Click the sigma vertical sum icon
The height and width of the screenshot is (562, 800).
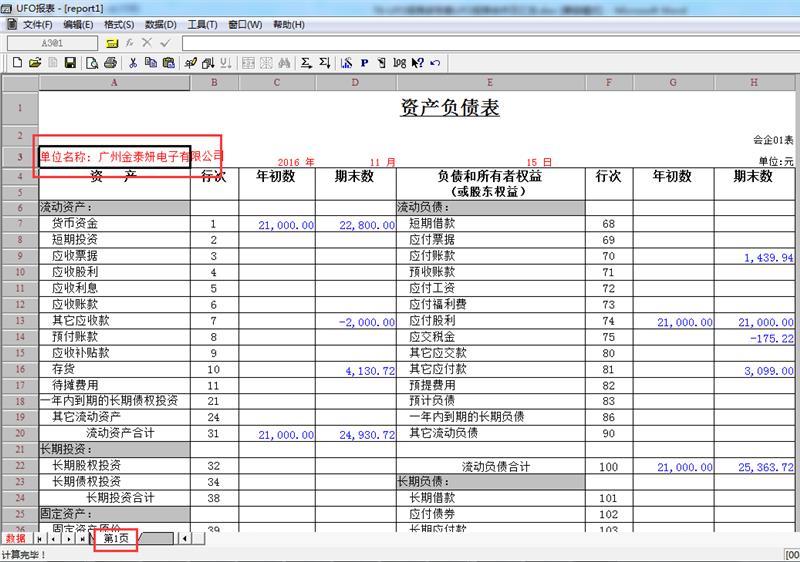pyautogui.click(x=324, y=63)
